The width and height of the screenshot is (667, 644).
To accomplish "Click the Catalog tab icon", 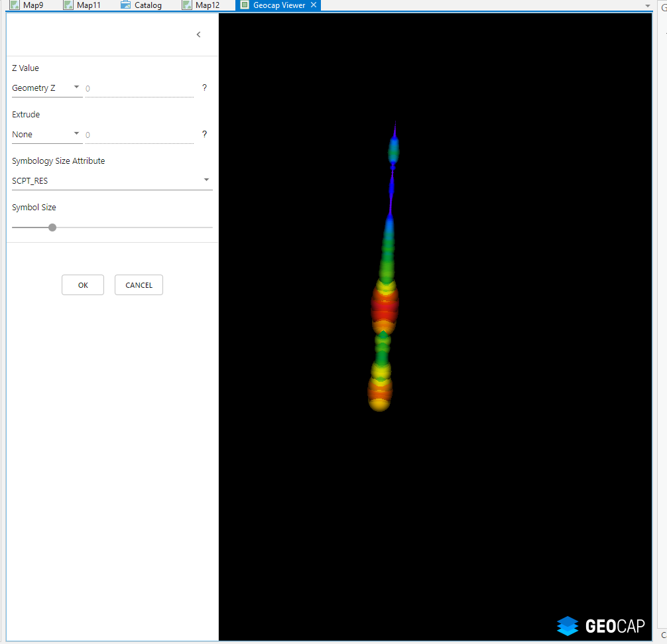I will click(125, 5).
